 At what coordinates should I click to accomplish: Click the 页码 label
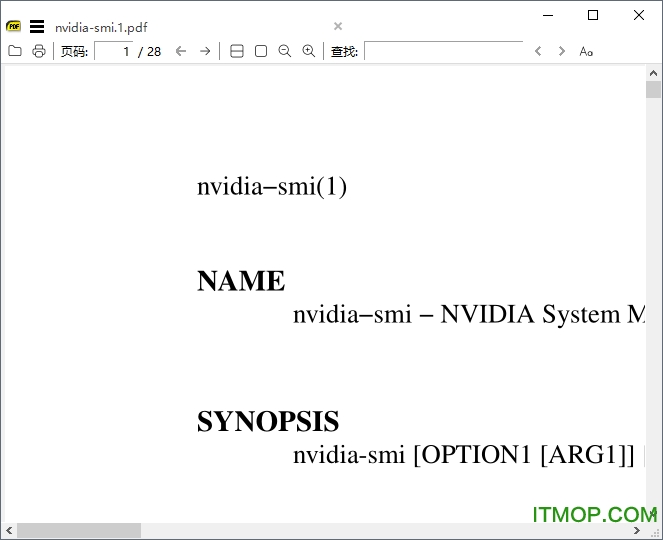pos(74,52)
